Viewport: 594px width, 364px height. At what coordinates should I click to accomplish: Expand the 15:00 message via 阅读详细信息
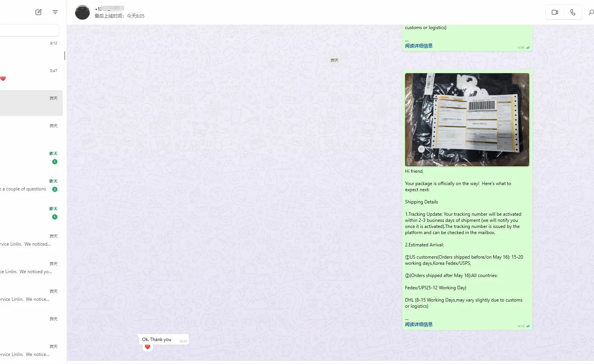(x=418, y=46)
